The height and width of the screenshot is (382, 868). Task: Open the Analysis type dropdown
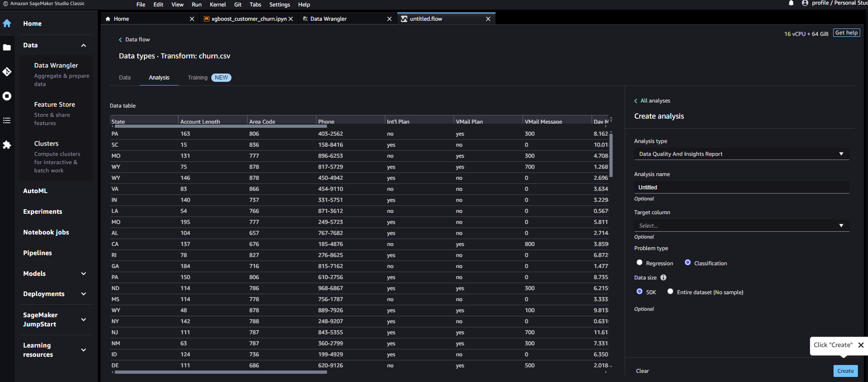[x=742, y=154]
